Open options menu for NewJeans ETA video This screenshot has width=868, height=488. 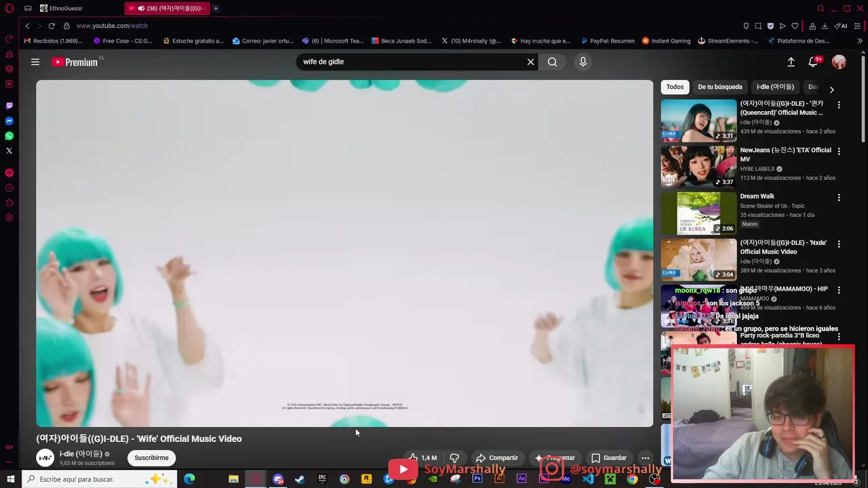click(x=839, y=151)
